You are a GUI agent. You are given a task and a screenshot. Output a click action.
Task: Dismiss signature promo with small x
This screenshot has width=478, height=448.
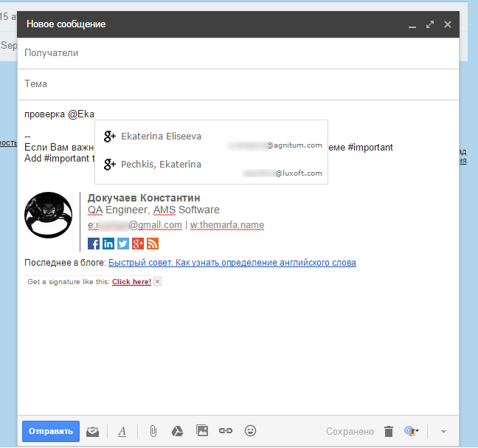point(157,281)
